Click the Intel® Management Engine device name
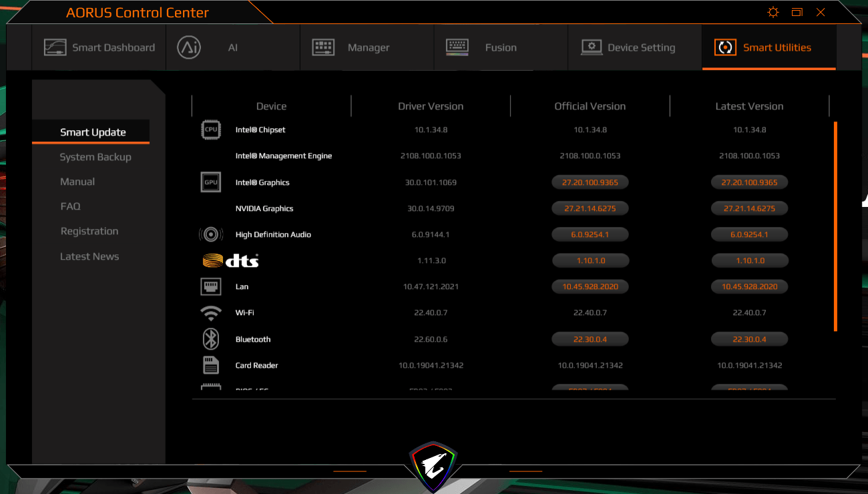This screenshot has width=868, height=494. tap(284, 156)
